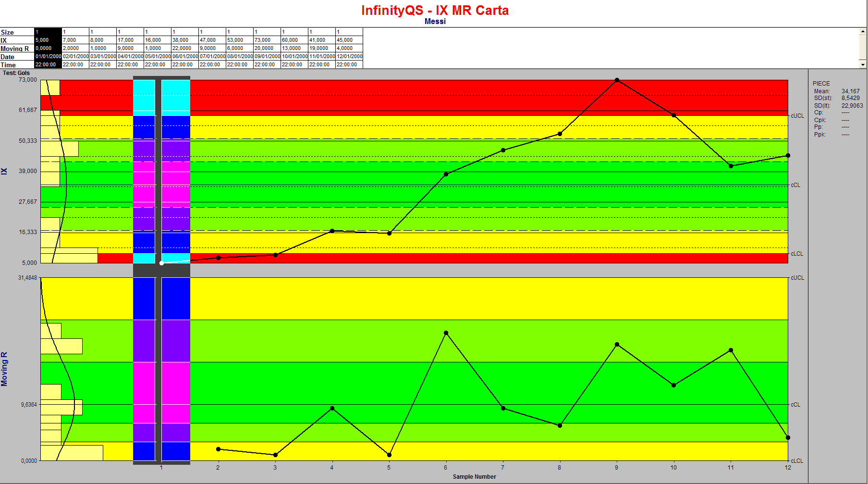Click the highlighted white IX point at sample 1
This screenshot has height=484, width=868.
pyautogui.click(x=161, y=263)
